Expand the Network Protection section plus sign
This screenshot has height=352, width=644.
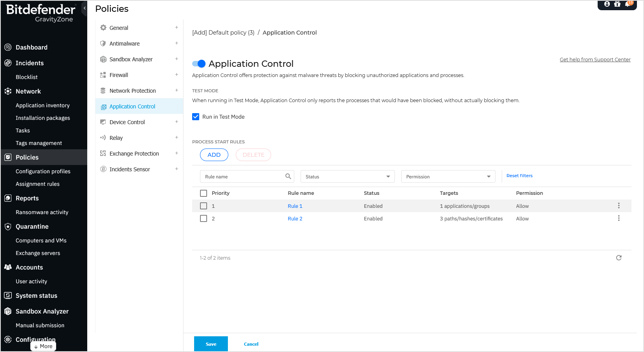coord(176,90)
